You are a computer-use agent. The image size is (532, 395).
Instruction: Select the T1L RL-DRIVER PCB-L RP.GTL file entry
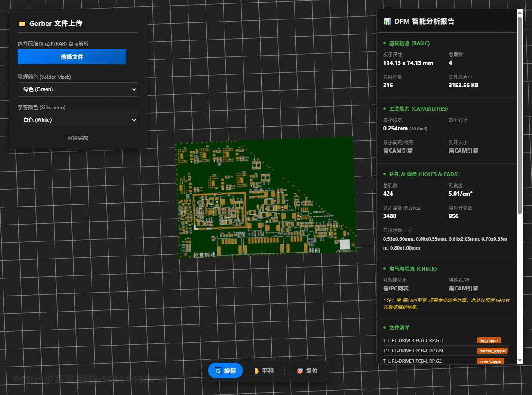click(413, 340)
